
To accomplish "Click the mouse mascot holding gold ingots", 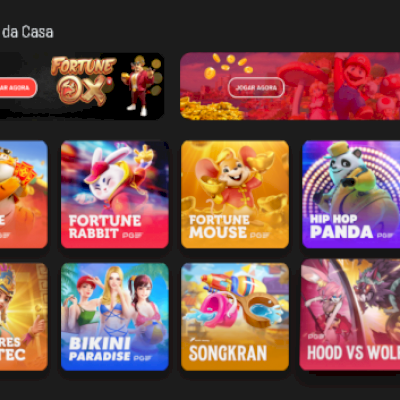I will [x=235, y=178].
